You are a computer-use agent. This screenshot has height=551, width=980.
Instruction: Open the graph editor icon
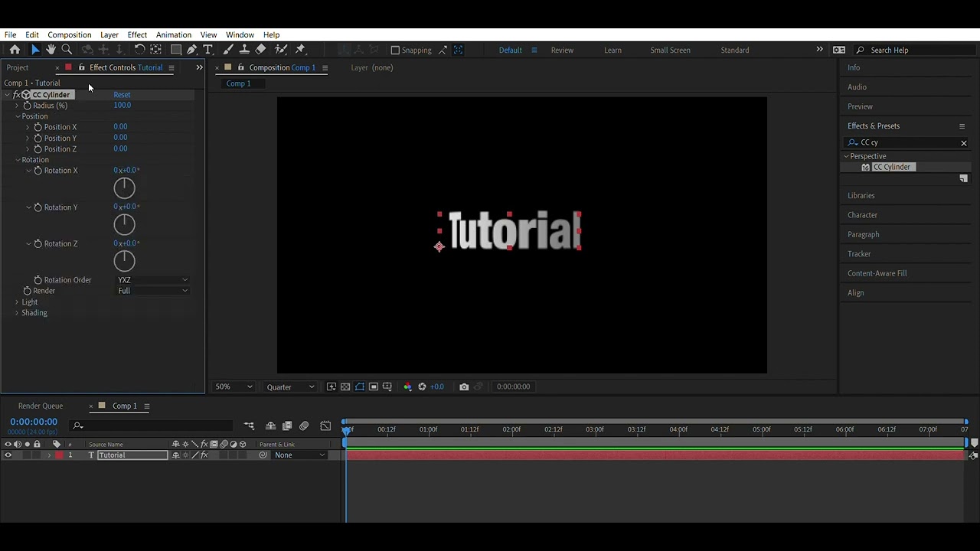click(x=325, y=425)
